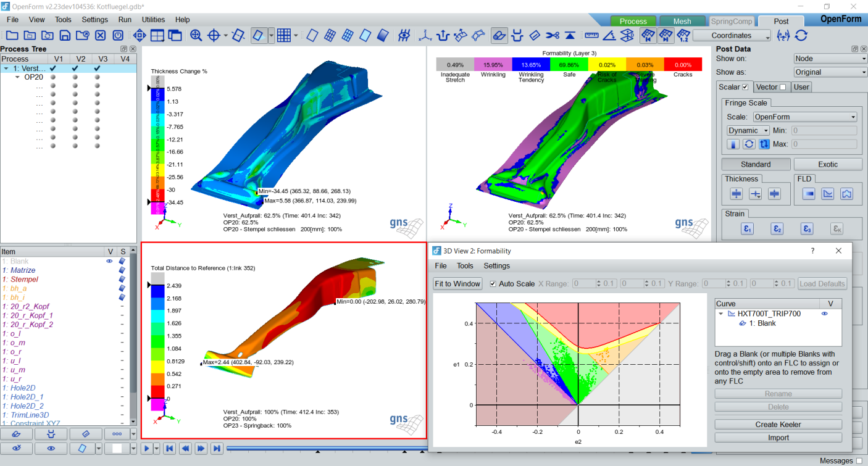Click the sheet coil icon in toolbar
Screen dimensions: 868x466
coord(499,36)
